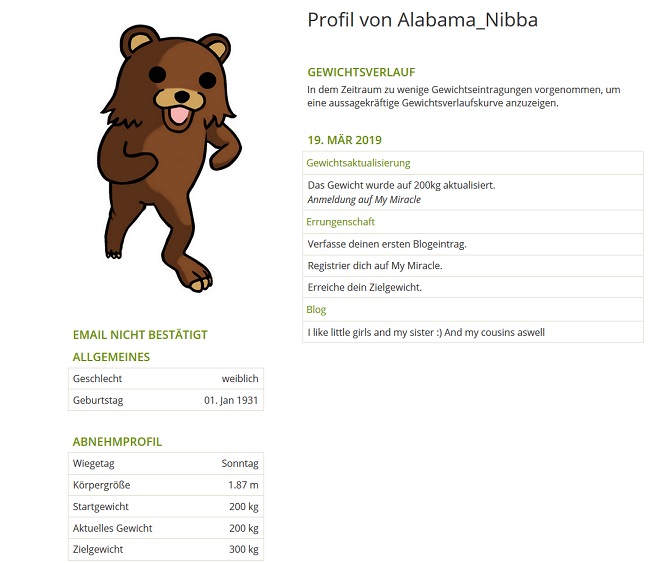Select the 'Anmeldung auf My Miracle' italic note
The height and width of the screenshot is (563, 667).
(364, 199)
